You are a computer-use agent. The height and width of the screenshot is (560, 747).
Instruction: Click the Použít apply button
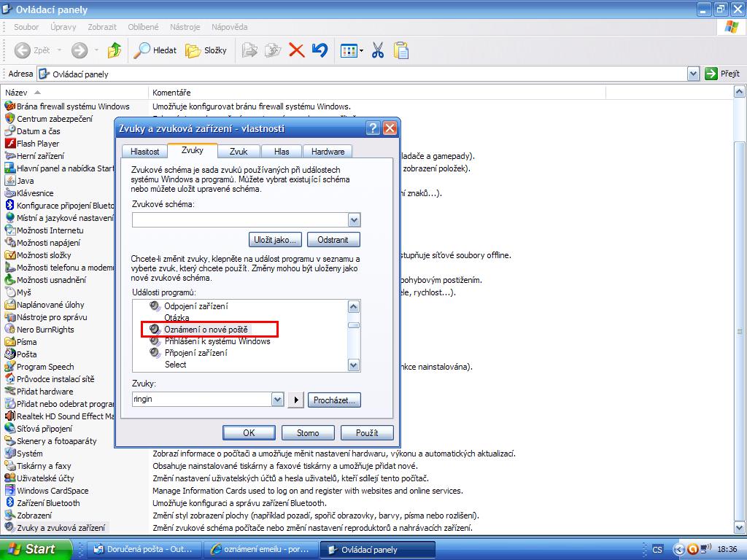point(367,433)
